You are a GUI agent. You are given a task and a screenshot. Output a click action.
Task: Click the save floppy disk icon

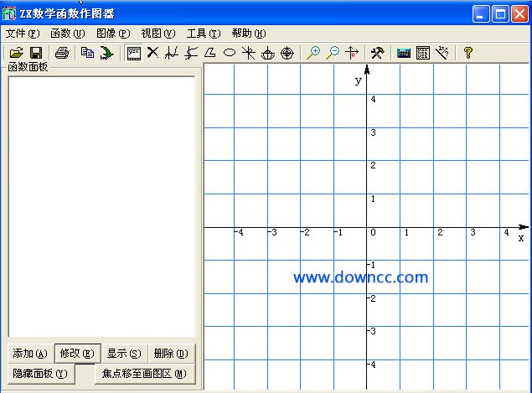36,53
